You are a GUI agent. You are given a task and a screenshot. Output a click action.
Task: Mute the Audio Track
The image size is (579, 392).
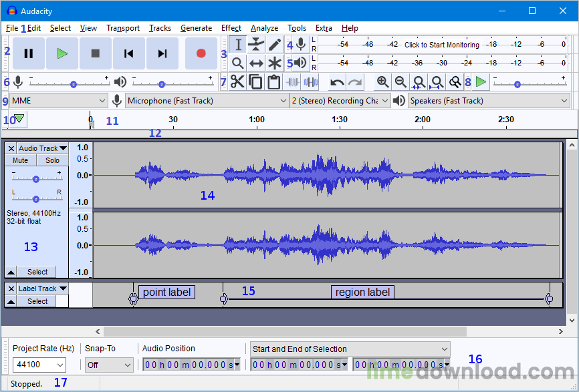click(x=20, y=160)
